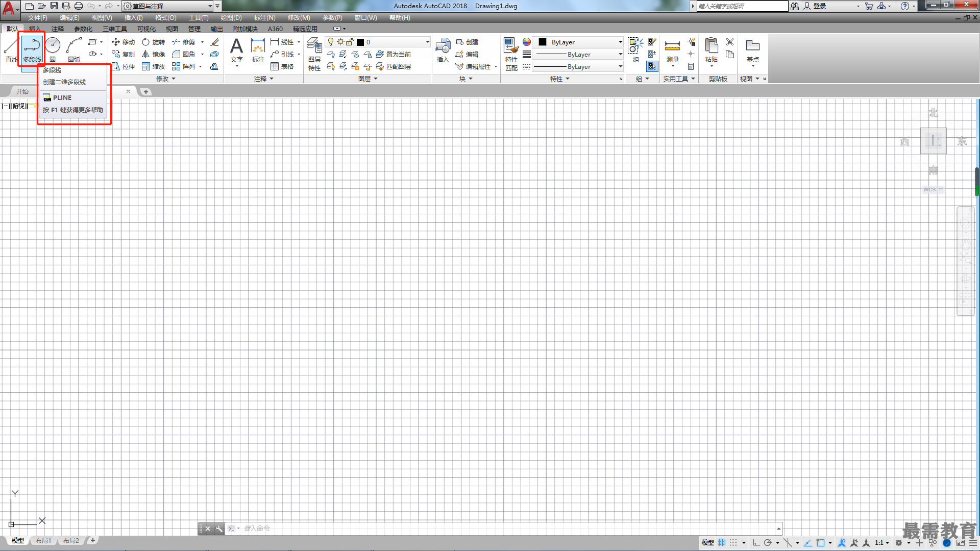Click the 移动 (Move) tool
This screenshot has width=980, height=551.
[x=123, y=42]
